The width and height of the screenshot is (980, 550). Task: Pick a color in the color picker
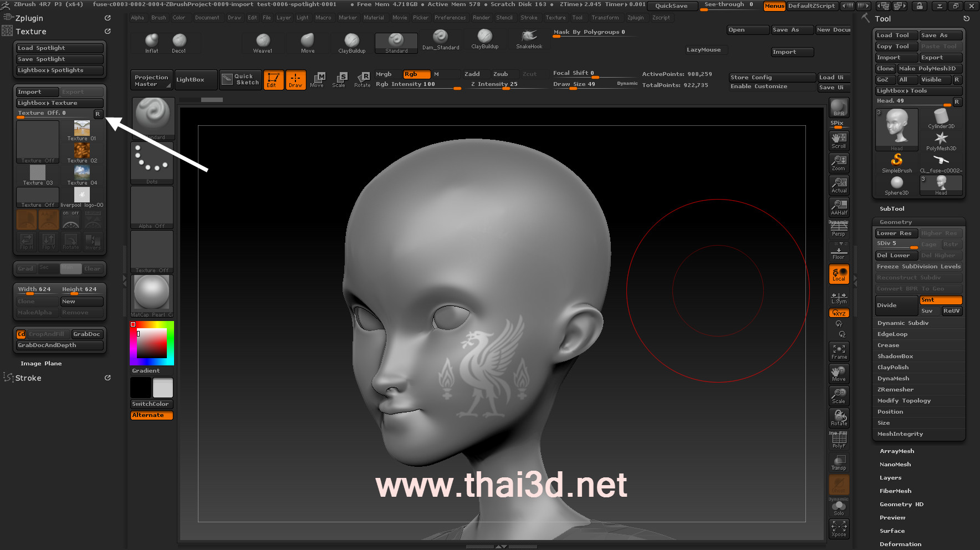coord(152,343)
